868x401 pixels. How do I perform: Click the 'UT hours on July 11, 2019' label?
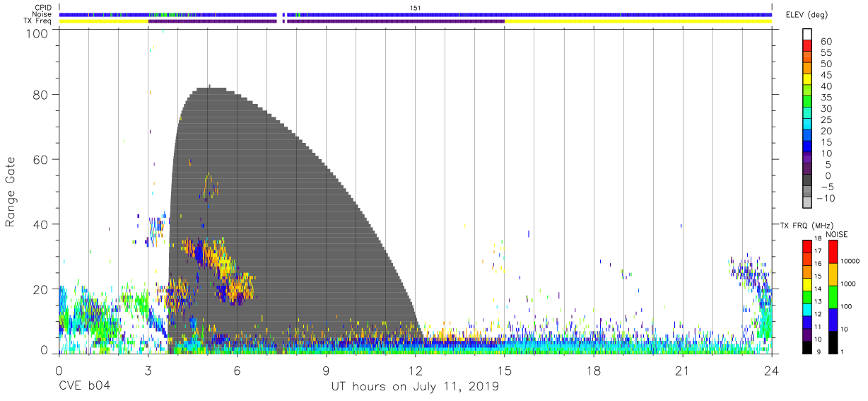(415, 387)
